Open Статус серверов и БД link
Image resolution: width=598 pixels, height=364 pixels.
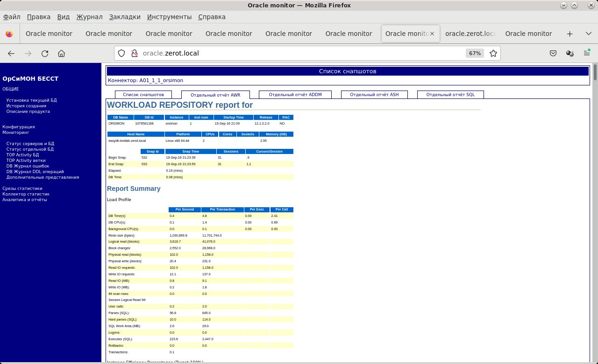point(30,143)
